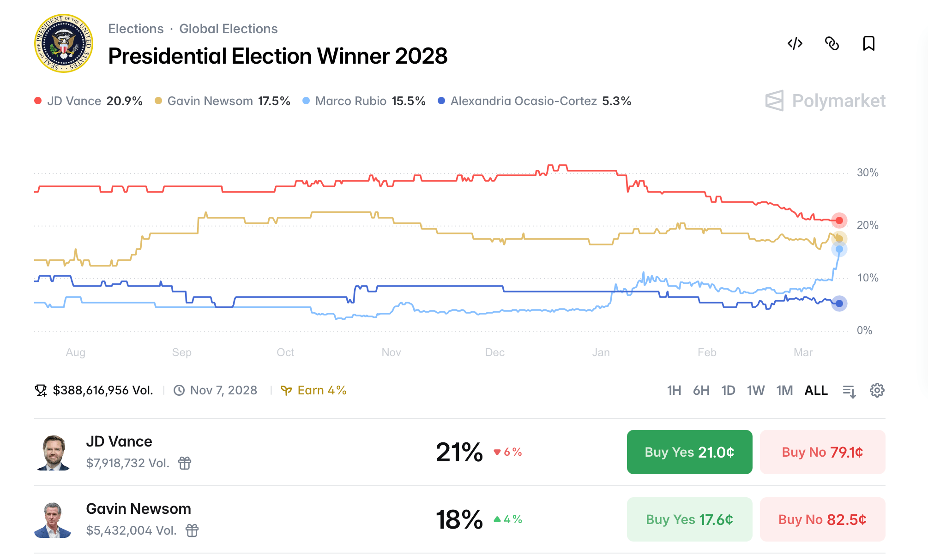Open the chart sort options icon
This screenshot has height=560, width=928.
(850, 390)
